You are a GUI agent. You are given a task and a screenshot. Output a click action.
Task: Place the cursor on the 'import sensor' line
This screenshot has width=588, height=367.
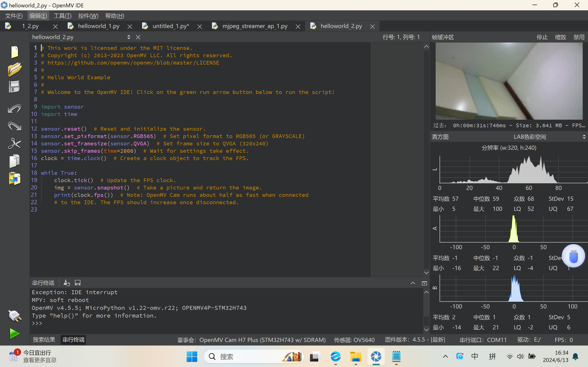tap(62, 107)
